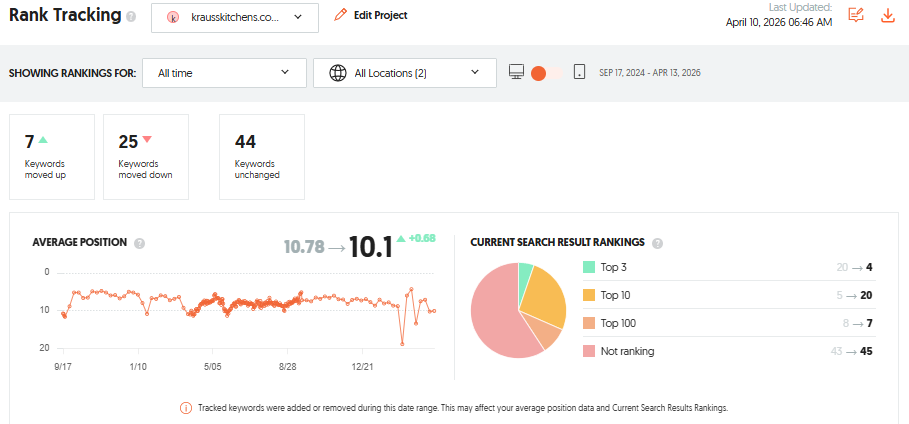This screenshot has width=909, height=424.
Task: Select the Keywords moved down card
Action: (x=146, y=157)
